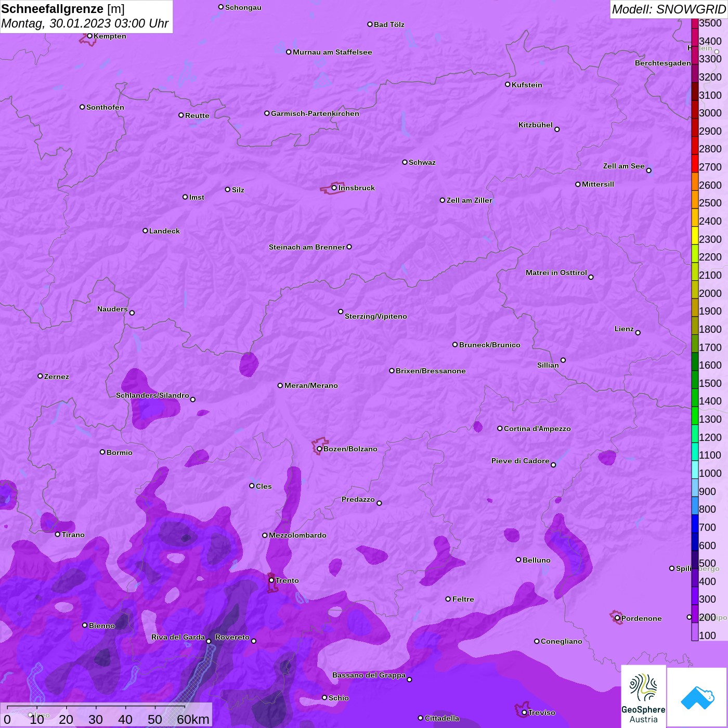The width and height of the screenshot is (728, 728).
Task: Click the 'Berchtesgaden' label
Action: (663, 63)
